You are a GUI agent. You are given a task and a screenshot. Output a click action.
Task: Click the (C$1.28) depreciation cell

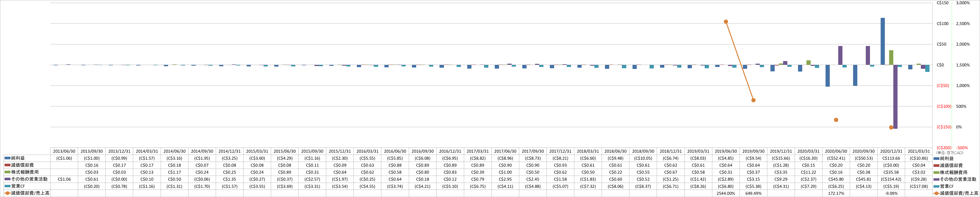coord(781,165)
